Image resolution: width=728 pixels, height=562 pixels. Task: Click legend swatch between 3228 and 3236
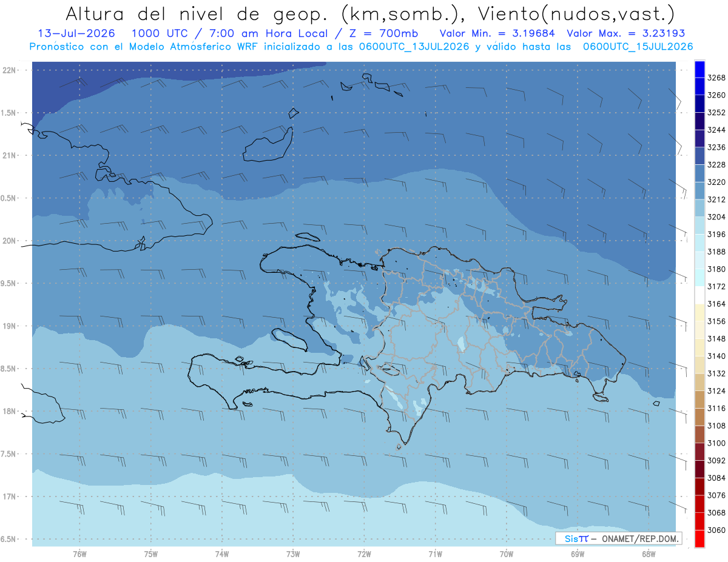point(699,156)
